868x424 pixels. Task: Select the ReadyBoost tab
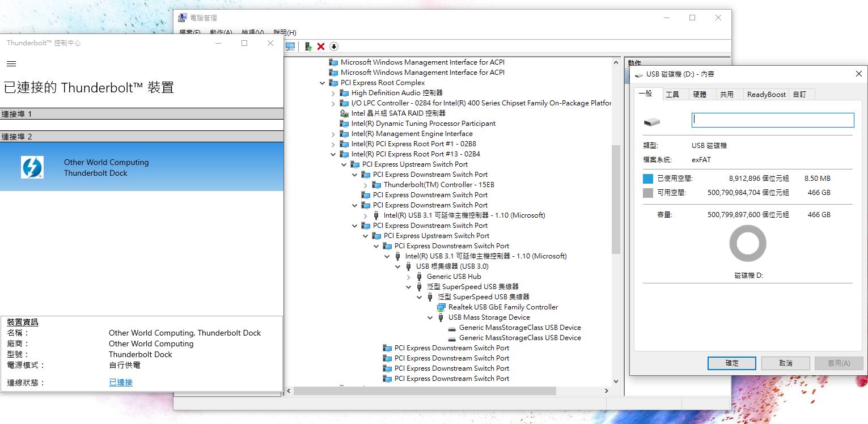click(767, 95)
